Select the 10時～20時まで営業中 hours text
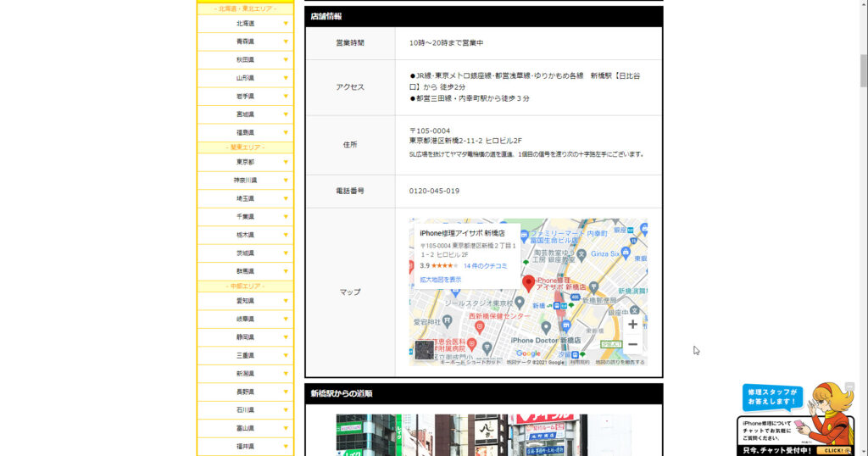Screen dimensions: 868x456 click(x=446, y=42)
